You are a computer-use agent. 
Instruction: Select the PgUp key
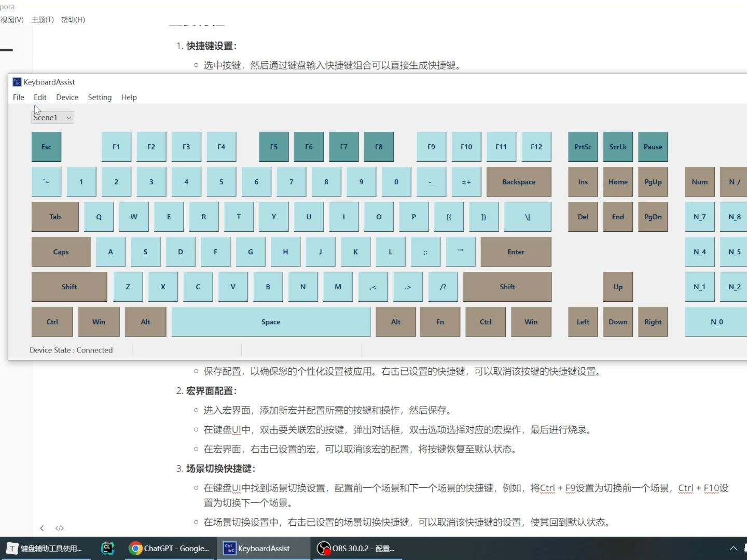[x=653, y=182]
